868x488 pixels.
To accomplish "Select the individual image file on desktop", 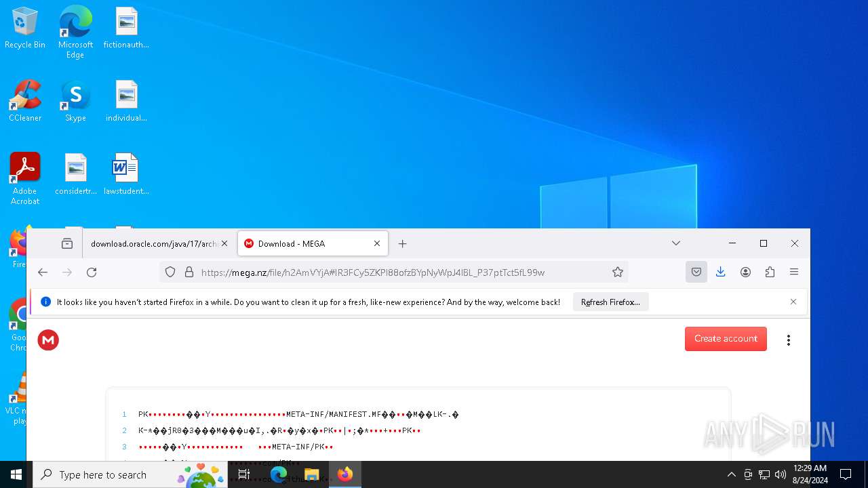I will [x=126, y=101].
